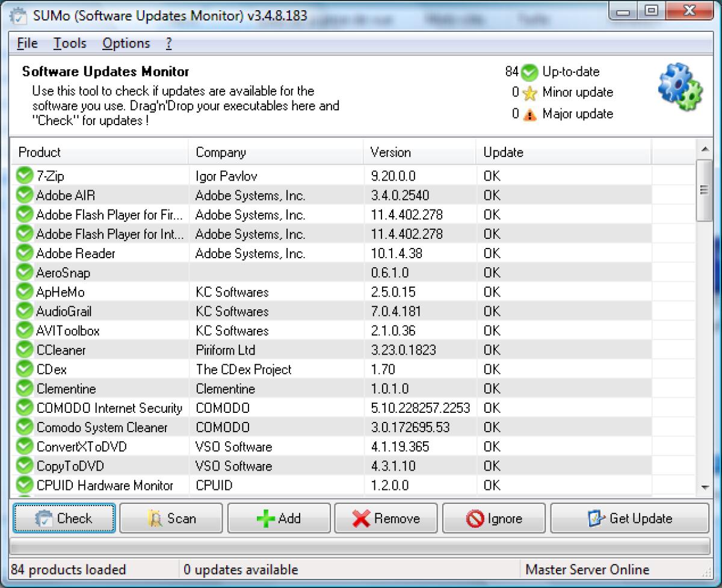Click the Check button's update icon
Viewport: 722px width, 588px height.
[x=44, y=518]
